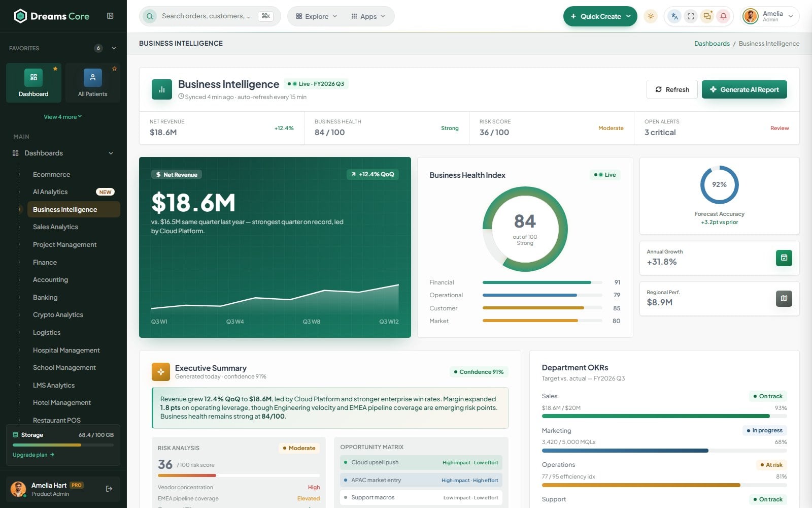This screenshot has width=812, height=508.
Task: Open the chat messages icon
Action: pyautogui.click(x=707, y=16)
